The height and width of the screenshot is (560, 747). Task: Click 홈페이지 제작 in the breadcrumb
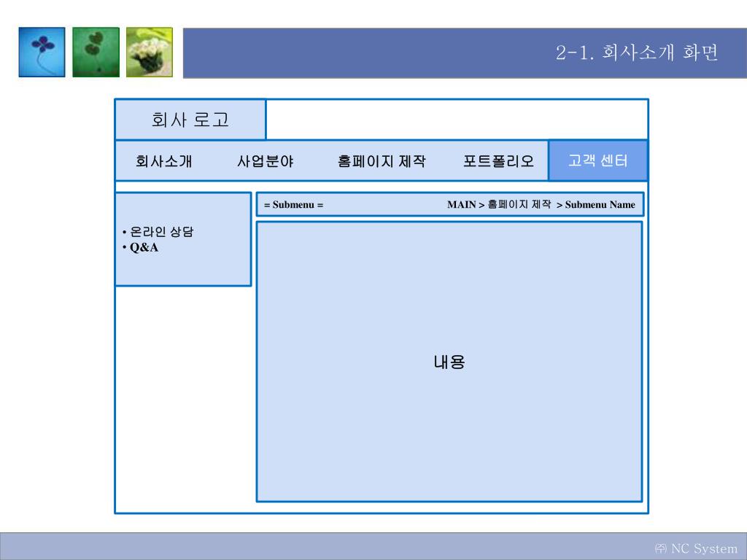(x=519, y=204)
